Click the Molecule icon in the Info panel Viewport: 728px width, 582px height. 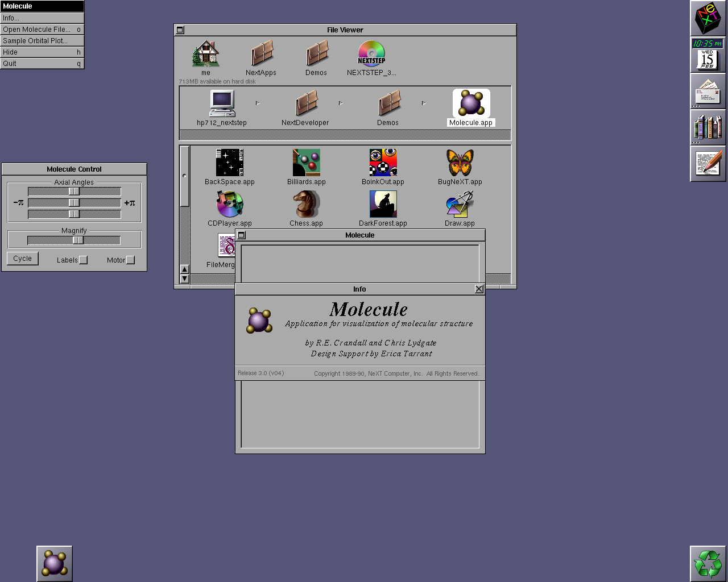[x=259, y=321]
